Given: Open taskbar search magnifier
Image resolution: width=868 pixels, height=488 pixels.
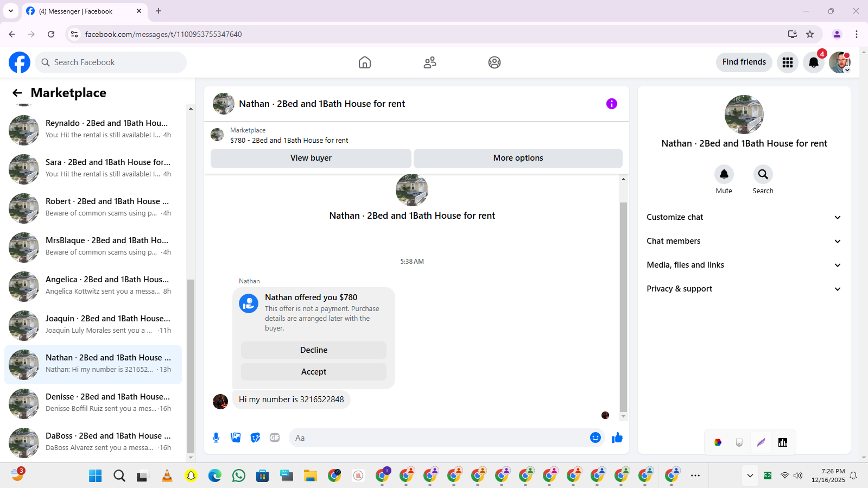Looking at the screenshot, I should (119, 476).
